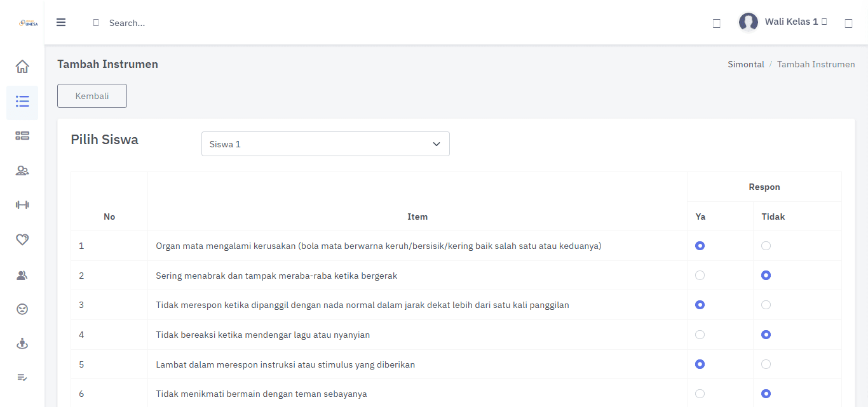868x407 pixels.
Task: Click the Item column header
Action: [x=417, y=217]
